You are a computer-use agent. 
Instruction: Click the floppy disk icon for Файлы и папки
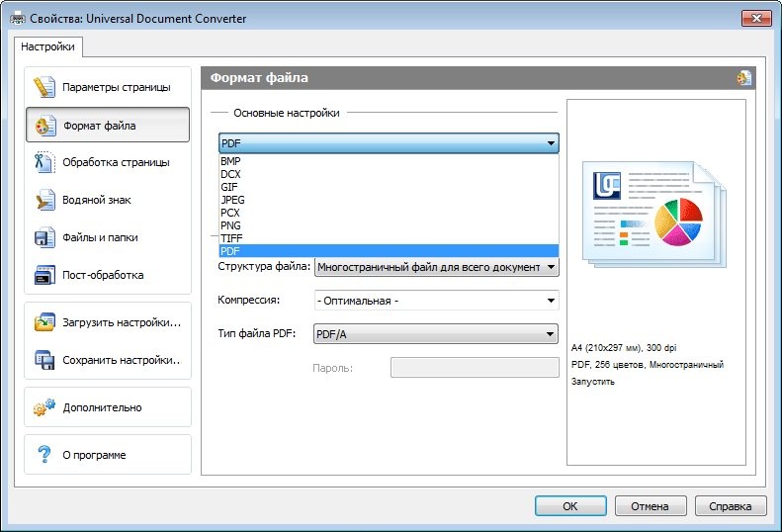coord(44,237)
